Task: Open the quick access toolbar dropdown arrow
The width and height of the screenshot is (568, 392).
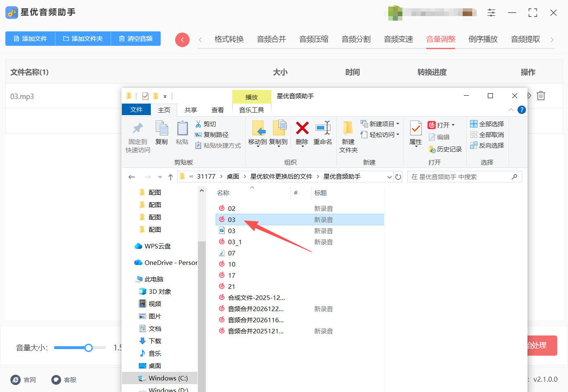Action: pyautogui.click(x=165, y=97)
